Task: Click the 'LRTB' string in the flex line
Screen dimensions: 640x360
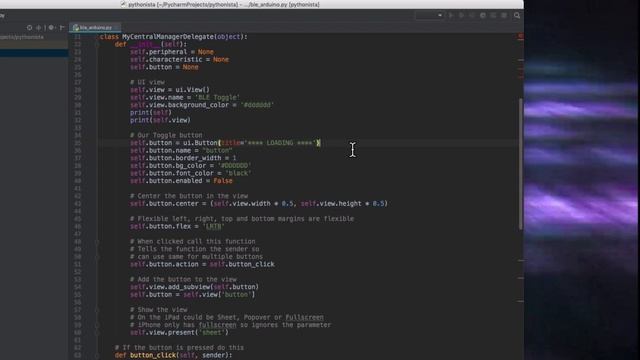Action: [x=214, y=227]
